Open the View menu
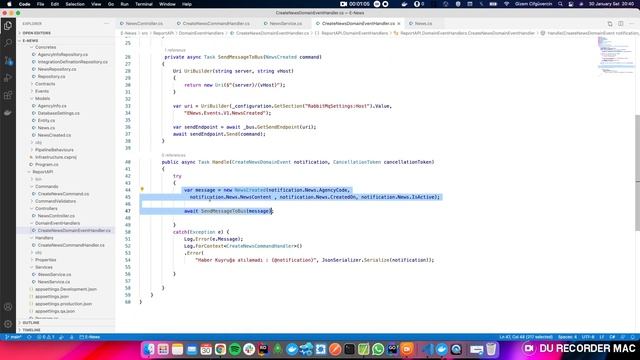The width and height of the screenshot is (640, 360). (x=96, y=4)
